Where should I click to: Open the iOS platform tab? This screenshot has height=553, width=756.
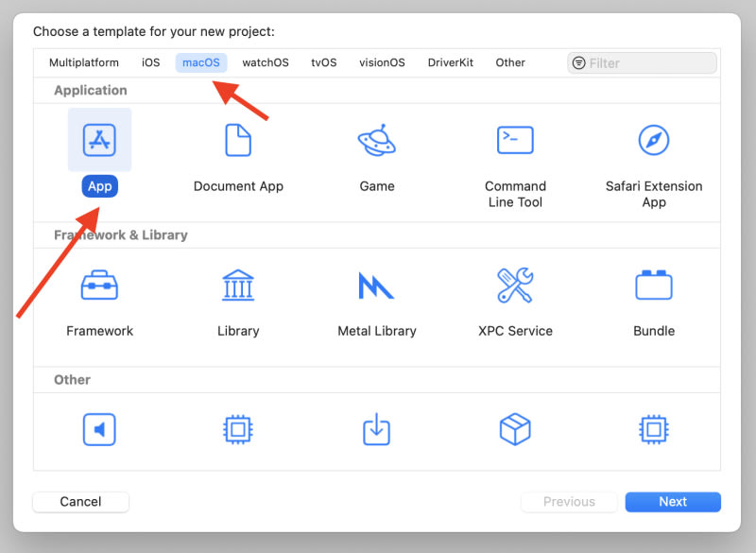(x=151, y=63)
